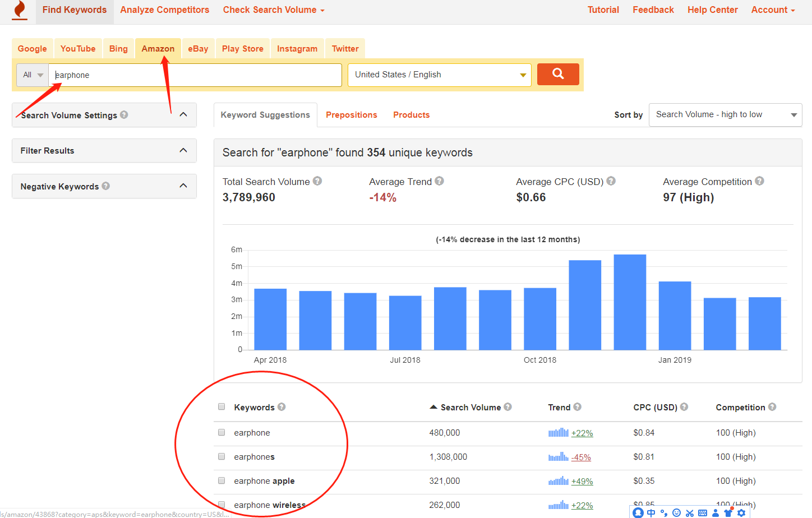Screen dimensions: 812x518
Task: Switch to the eBay tab
Action: [198, 48]
